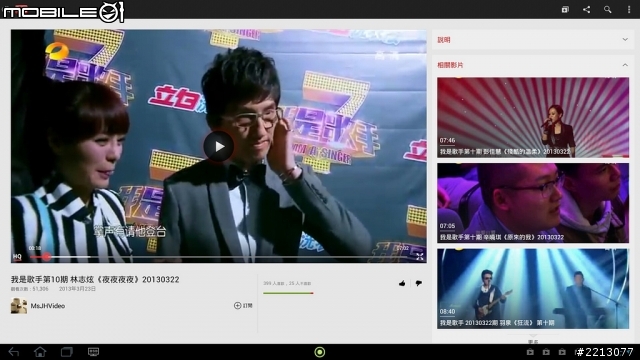Select the view count 51,306 text
The height and width of the screenshot is (360, 640).
click(30, 289)
